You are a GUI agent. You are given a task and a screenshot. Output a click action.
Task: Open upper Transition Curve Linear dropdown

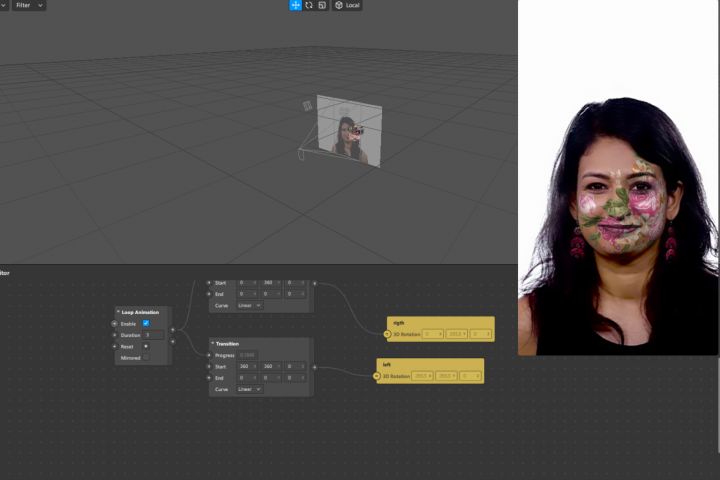coord(249,305)
